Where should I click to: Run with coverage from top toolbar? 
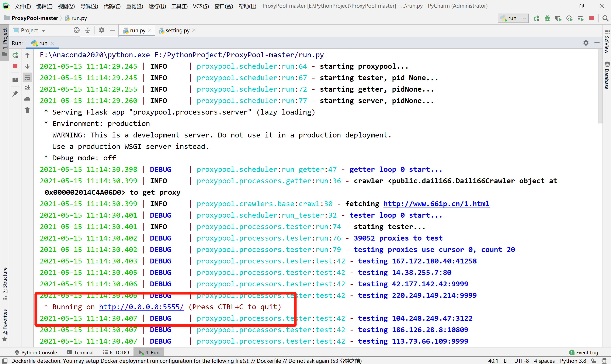(x=558, y=18)
